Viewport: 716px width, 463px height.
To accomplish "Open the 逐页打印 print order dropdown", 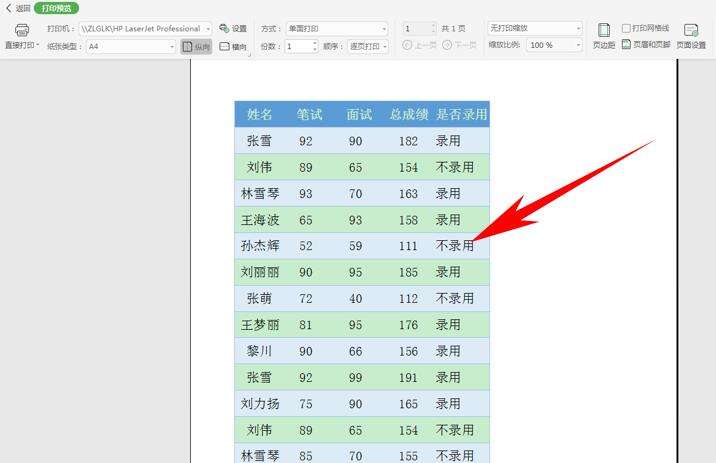I will pos(383,47).
